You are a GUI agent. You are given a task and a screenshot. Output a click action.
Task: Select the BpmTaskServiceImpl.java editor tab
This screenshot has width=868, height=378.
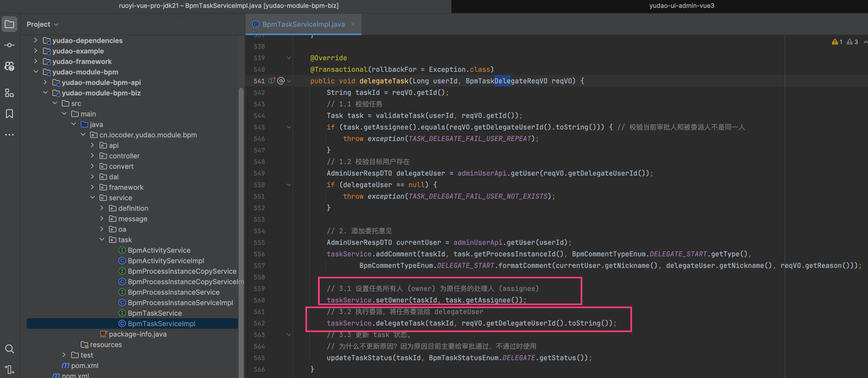[303, 24]
